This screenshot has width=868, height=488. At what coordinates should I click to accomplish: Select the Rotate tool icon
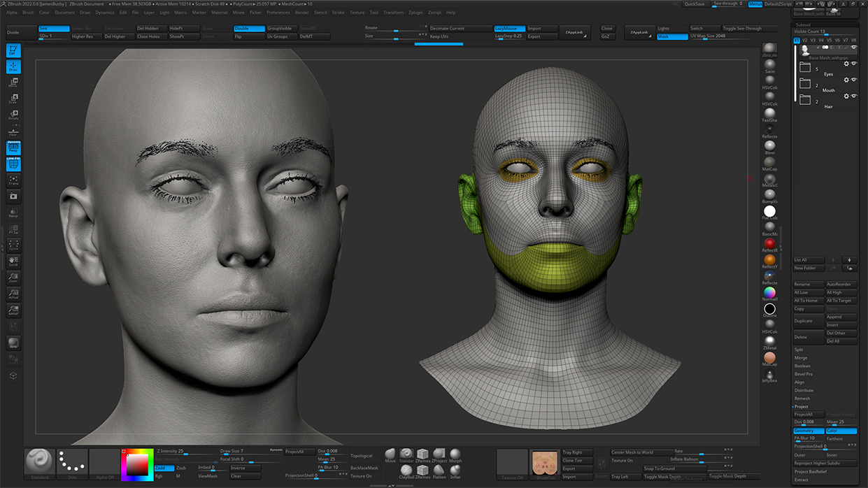(13, 115)
